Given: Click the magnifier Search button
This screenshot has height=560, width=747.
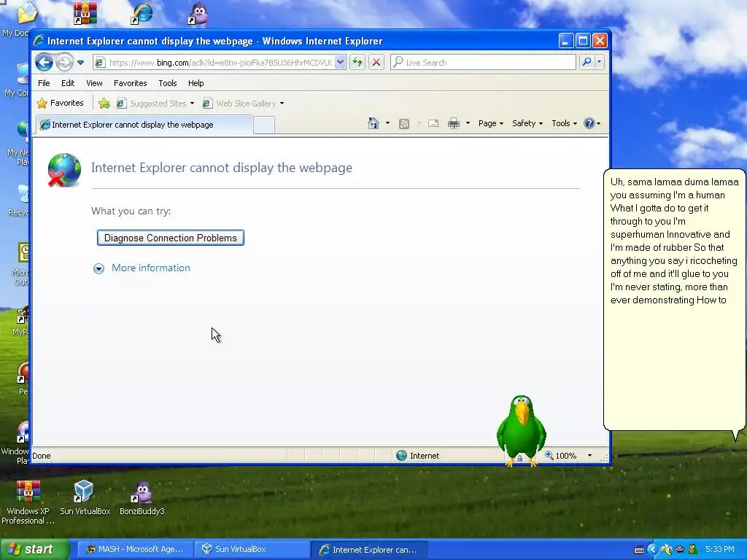Looking at the screenshot, I should 587,62.
